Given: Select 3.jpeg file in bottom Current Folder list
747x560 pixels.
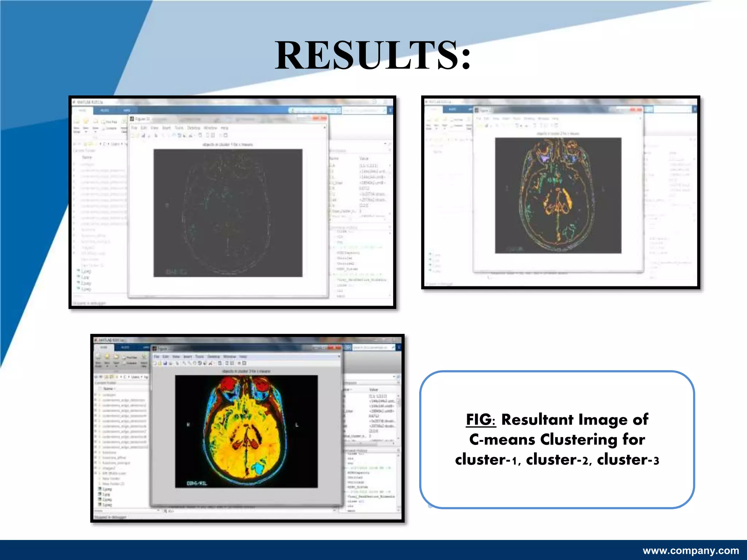Looking at the screenshot, I should click(107, 505).
